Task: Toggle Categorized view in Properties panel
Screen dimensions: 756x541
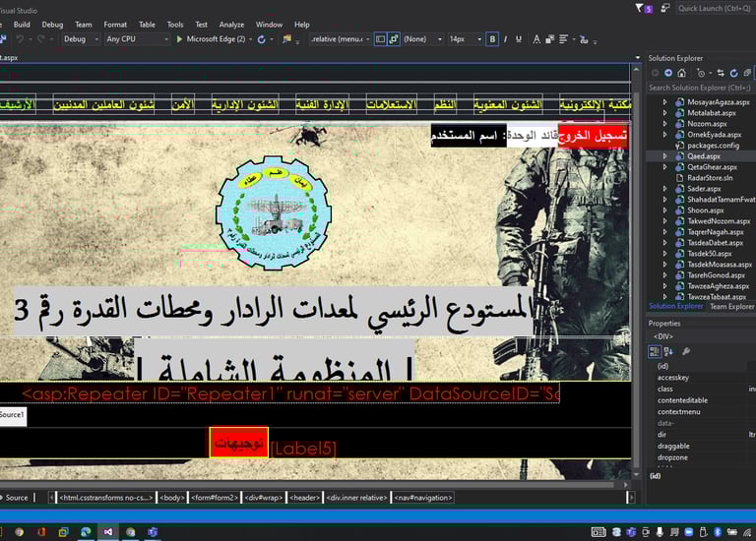Action: click(655, 352)
